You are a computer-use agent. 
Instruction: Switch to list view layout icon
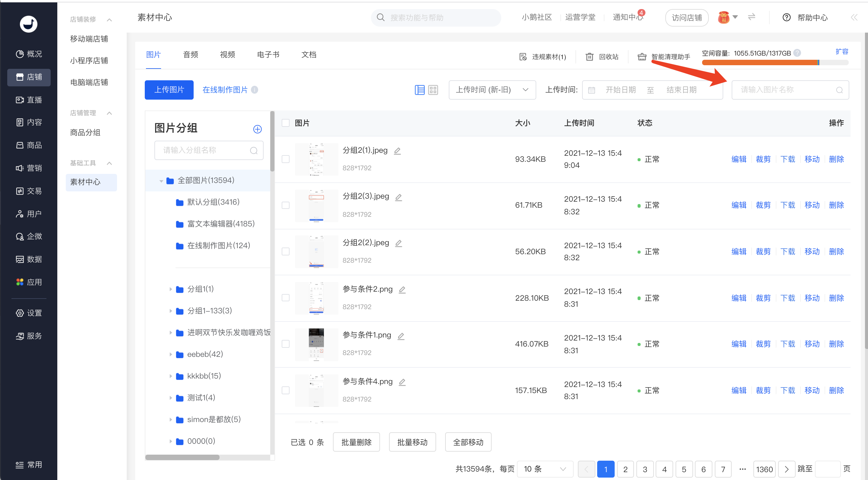click(420, 90)
